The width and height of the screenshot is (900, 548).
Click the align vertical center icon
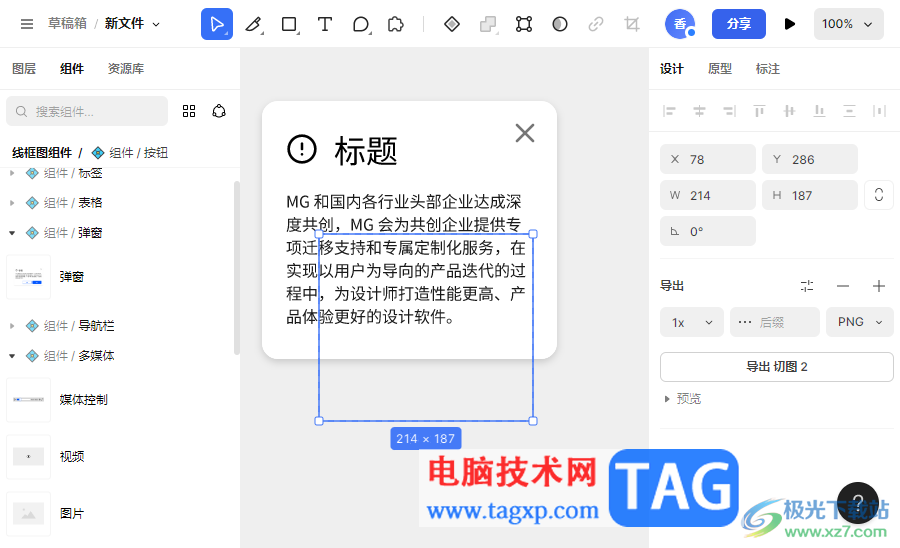(789, 111)
